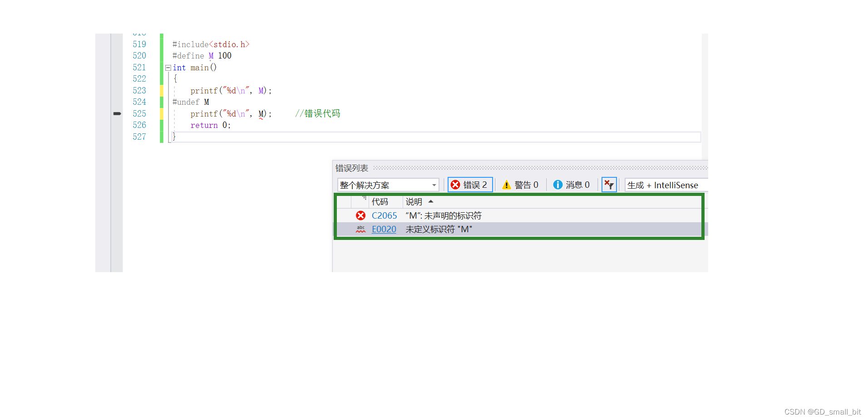Open the C2065 error code link
868x420 pixels.
click(384, 216)
